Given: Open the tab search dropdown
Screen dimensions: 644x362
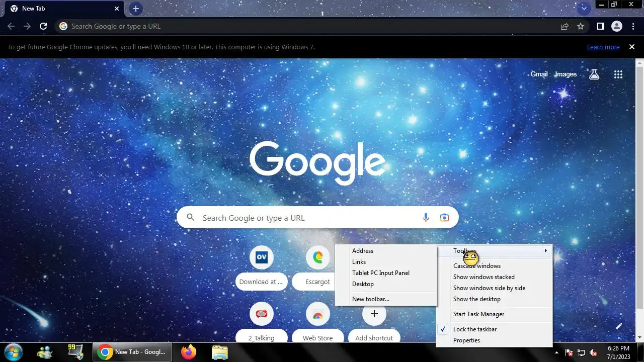Looking at the screenshot, I should (x=584, y=9).
